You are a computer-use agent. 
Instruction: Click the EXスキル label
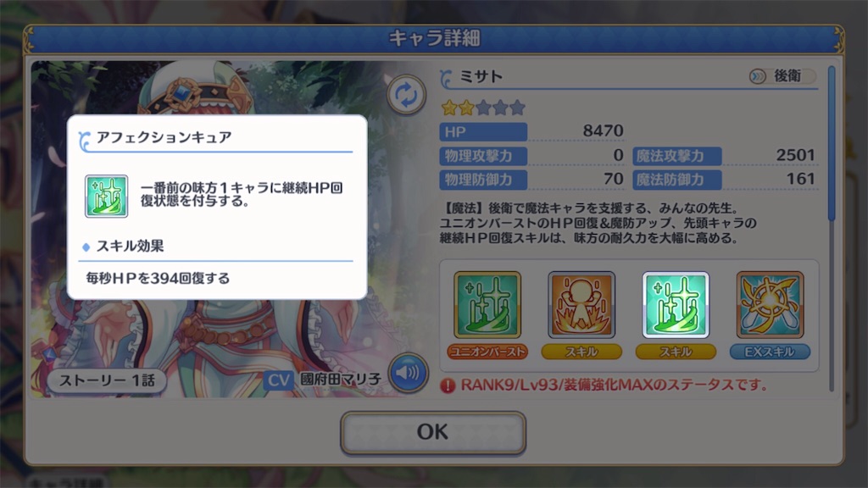(x=770, y=352)
